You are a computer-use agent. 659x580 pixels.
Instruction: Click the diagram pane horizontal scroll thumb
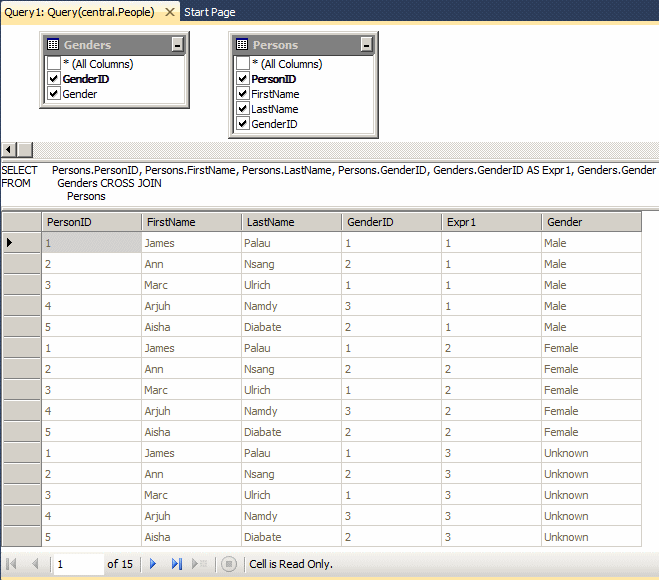(x=25, y=150)
